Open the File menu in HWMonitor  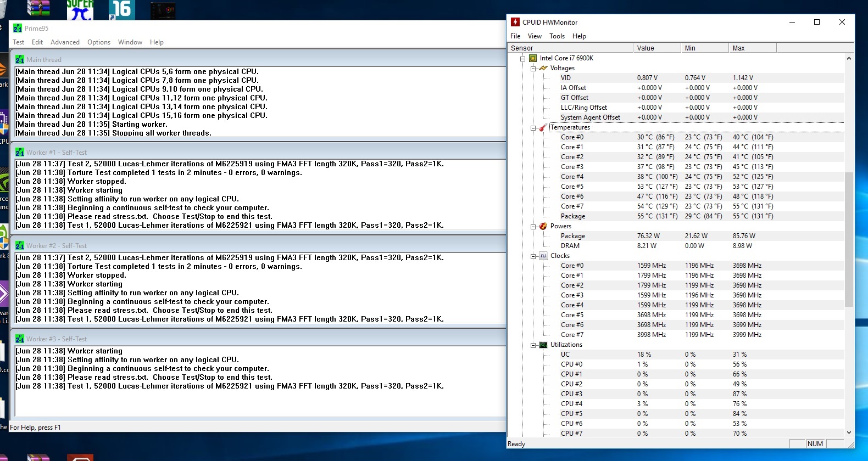click(x=515, y=36)
